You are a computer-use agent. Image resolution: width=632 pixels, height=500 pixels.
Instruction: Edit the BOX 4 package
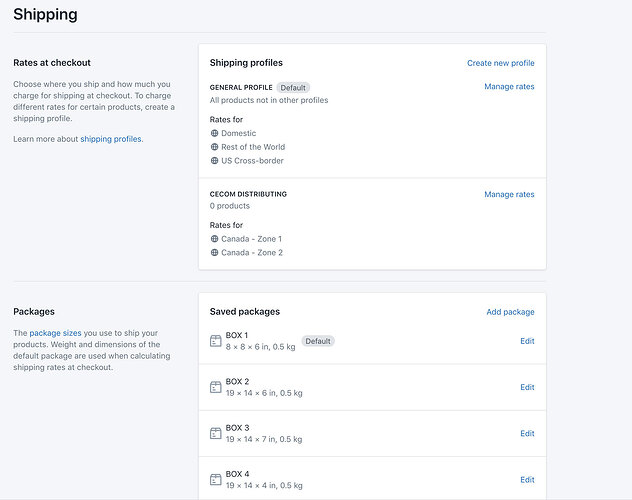527,479
